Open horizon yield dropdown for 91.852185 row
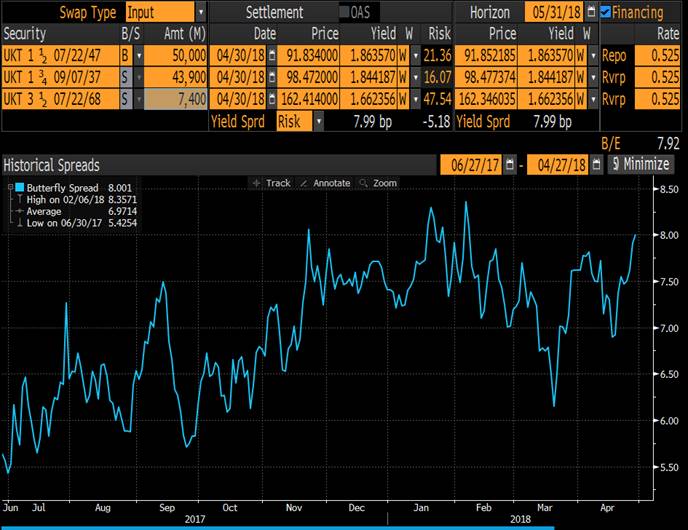This screenshot has width=688, height=530. point(593,55)
